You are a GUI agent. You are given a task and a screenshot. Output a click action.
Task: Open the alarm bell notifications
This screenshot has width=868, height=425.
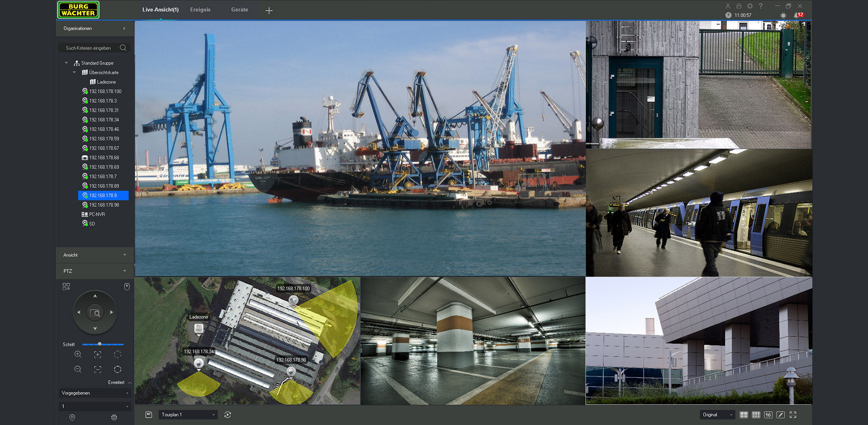(x=796, y=15)
